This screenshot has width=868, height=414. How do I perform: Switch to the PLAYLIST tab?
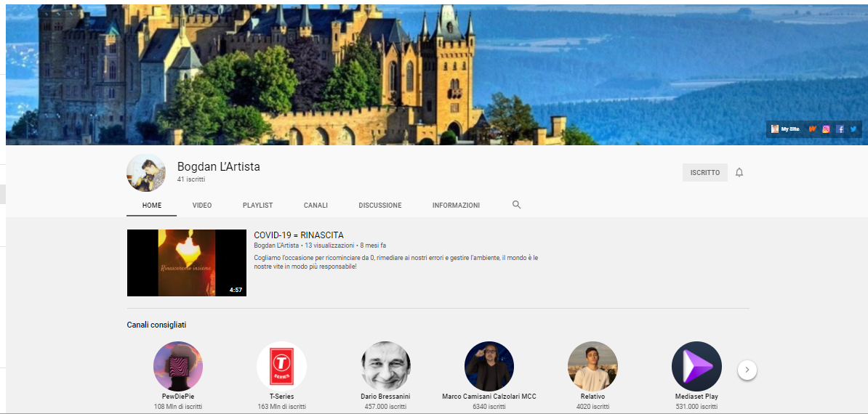click(257, 205)
